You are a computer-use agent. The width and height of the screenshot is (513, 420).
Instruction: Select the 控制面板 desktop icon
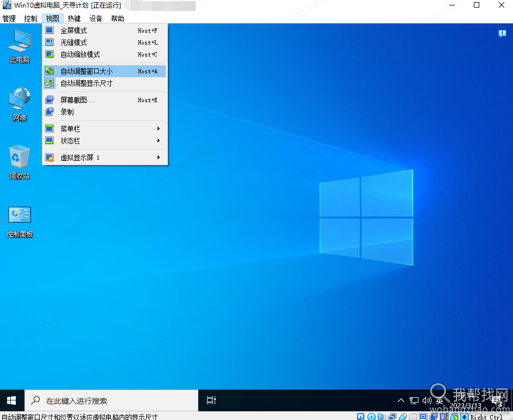coord(20,221)
